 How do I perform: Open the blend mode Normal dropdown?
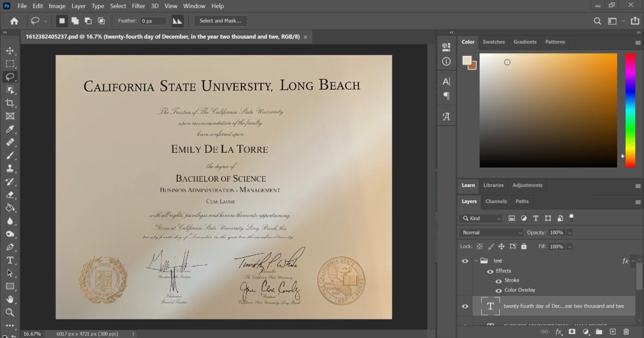tap(491, 233)
